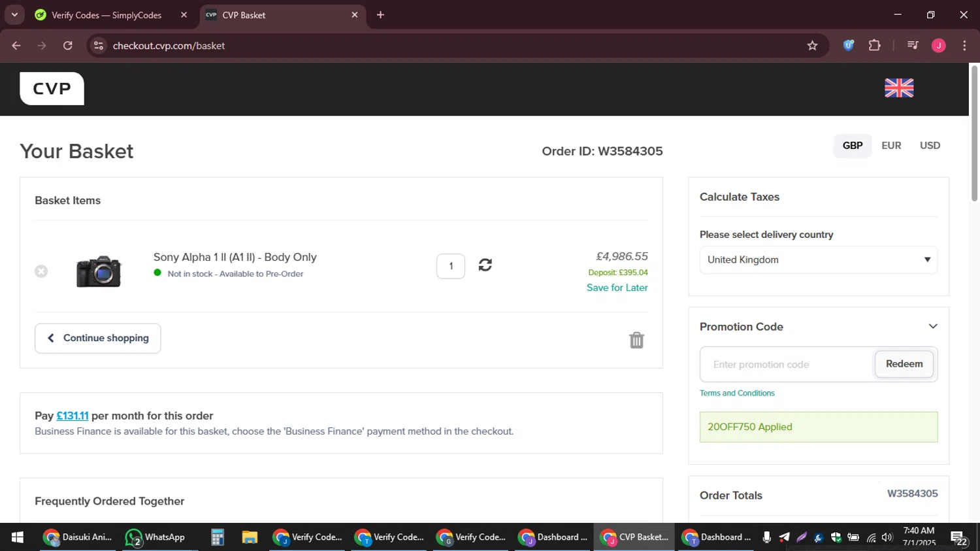
Task: Click the page vertical scrollbar
Action: tap(974, 133)
